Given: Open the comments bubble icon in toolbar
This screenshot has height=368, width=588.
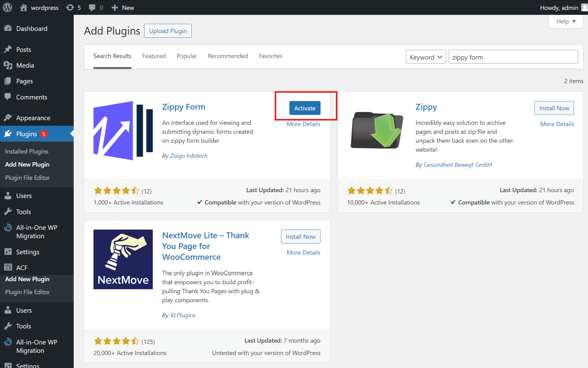Looking at the screenshot, I should [x=92, y=7].
